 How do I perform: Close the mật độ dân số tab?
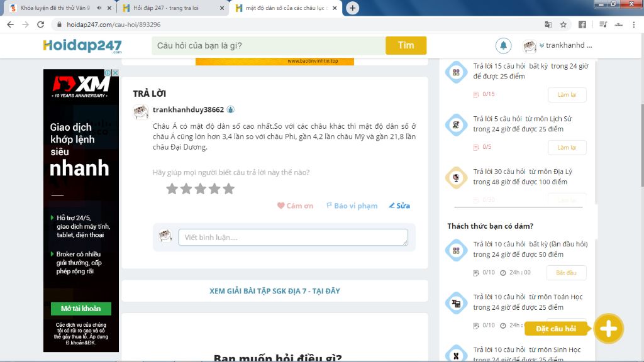click(335, 8)
